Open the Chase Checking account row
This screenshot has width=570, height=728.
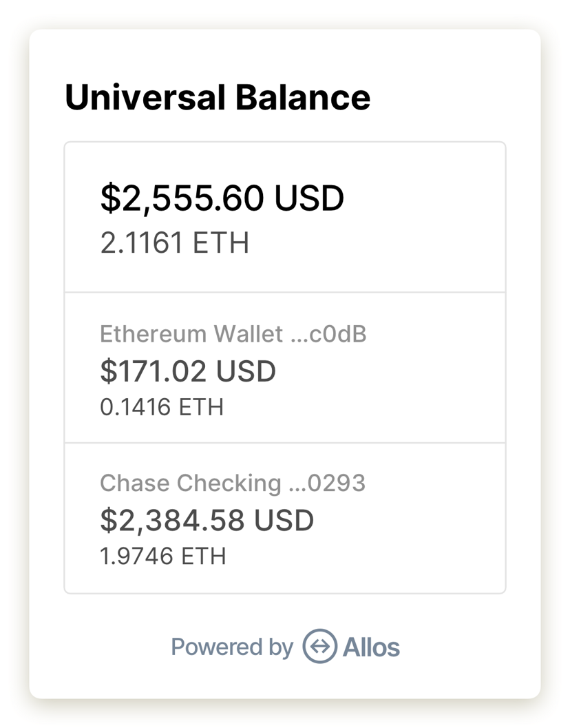[x=285, y=518]
